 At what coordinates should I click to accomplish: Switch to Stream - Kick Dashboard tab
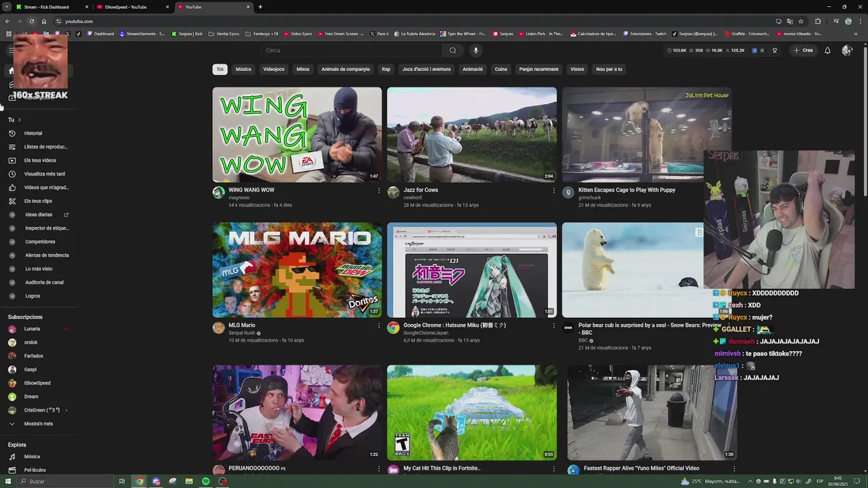[x=51, y=7]
